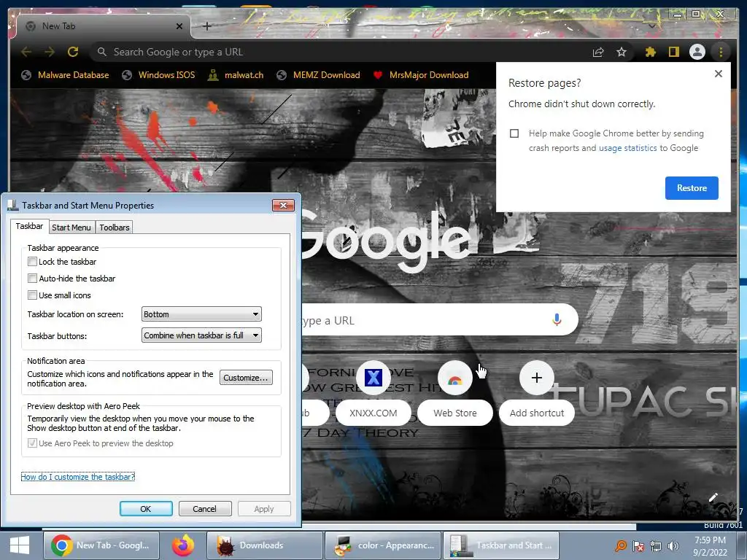Switch to the Taskbar tab
747x560 pixels.
tap(29, 226)
